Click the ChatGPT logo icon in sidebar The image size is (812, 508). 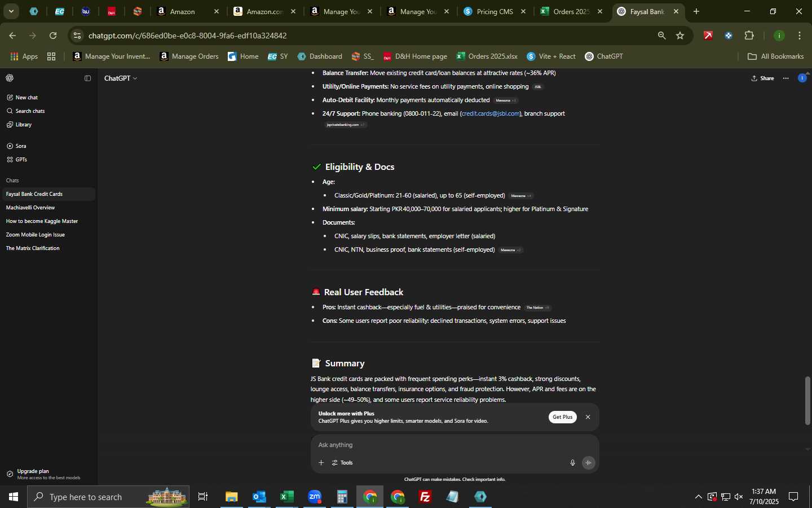click(10, 78)
